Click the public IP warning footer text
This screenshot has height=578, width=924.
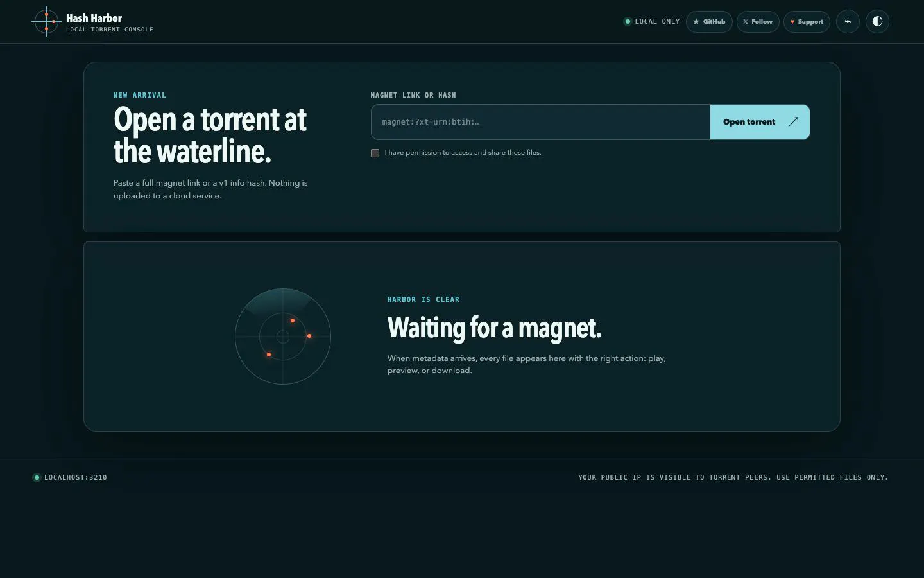pos(733,477)
